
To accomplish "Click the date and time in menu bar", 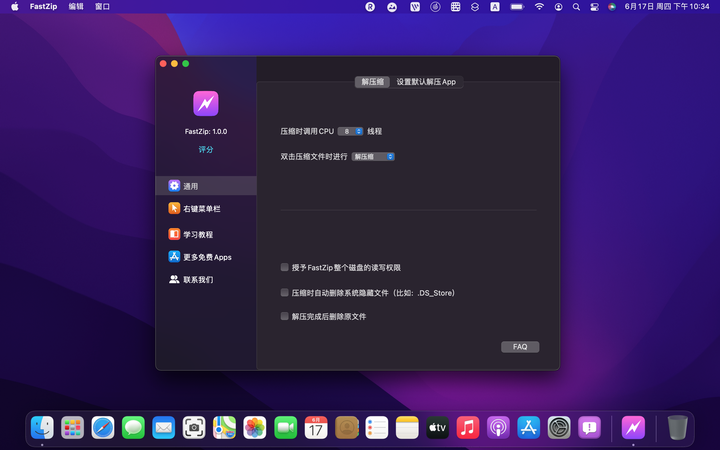I will [667, 6].
